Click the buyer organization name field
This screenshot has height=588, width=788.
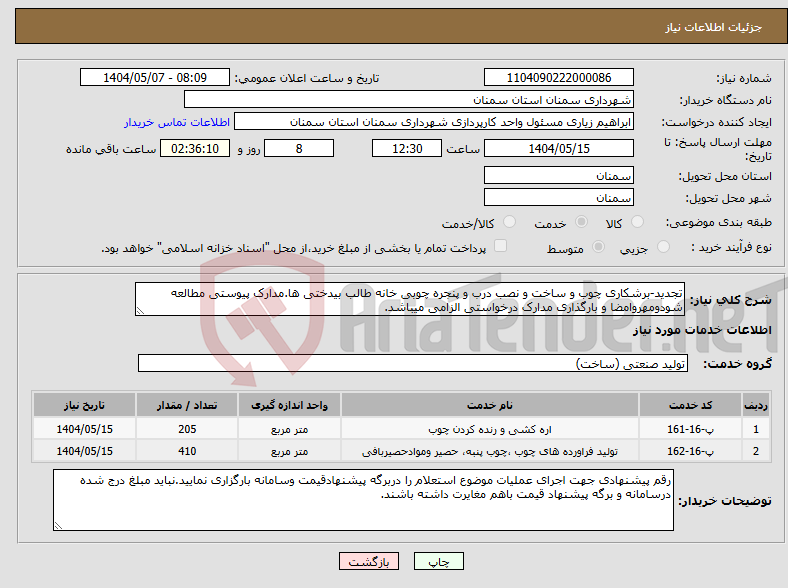coord(408,100)
